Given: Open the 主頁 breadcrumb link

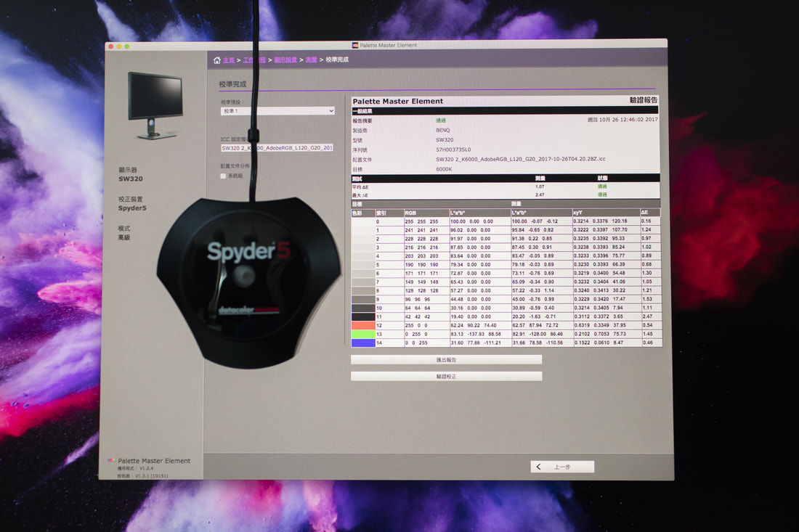Looking at the screenshot, I should pyautogui.click(x=228, y=60).
